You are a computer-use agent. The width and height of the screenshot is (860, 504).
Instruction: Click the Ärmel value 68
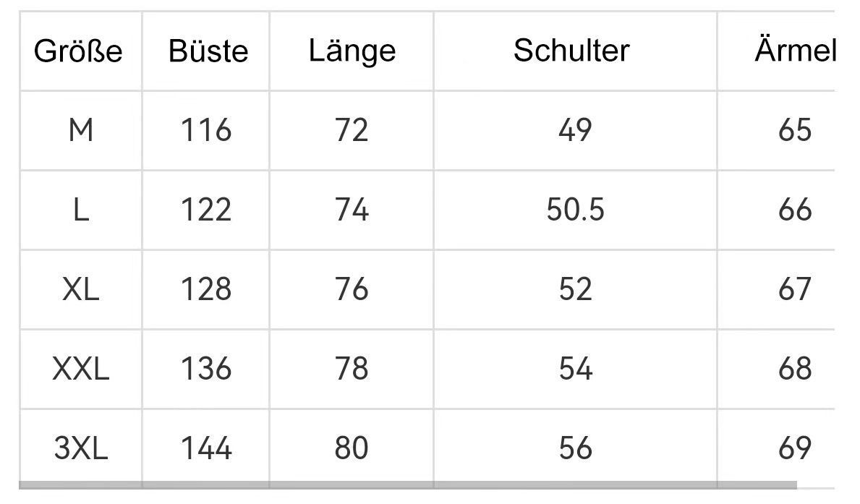pos(795,370)
